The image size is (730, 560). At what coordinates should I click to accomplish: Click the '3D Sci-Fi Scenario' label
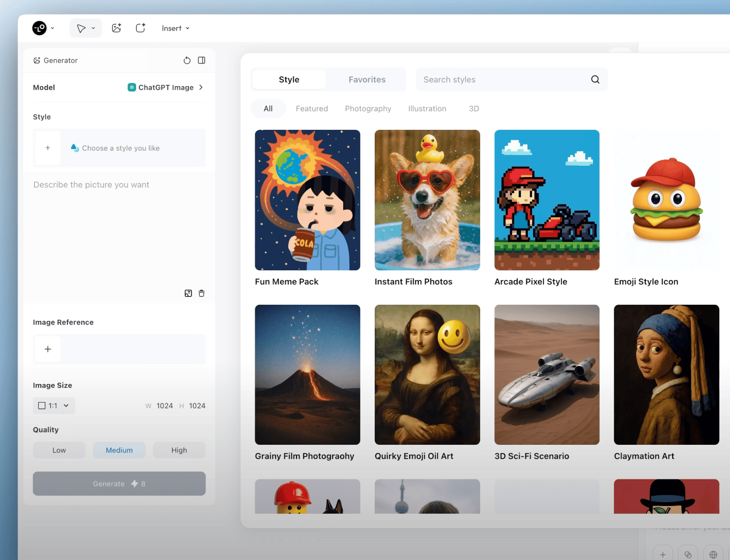point(532,456)
